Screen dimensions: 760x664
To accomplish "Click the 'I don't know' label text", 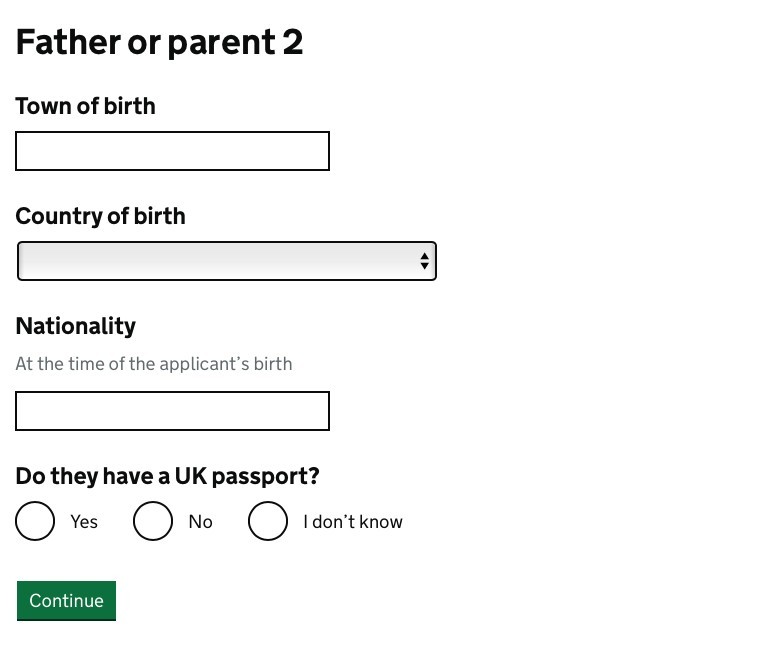I will pos(352,522).
